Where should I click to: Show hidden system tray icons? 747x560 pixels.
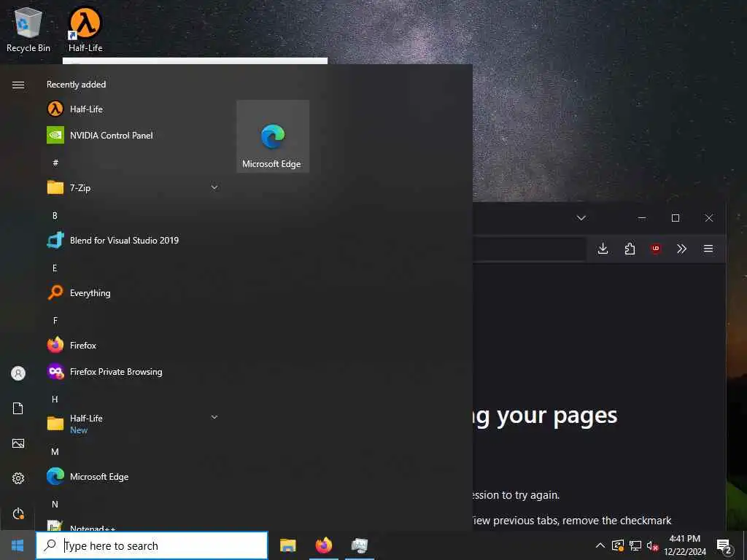(600, 545)
